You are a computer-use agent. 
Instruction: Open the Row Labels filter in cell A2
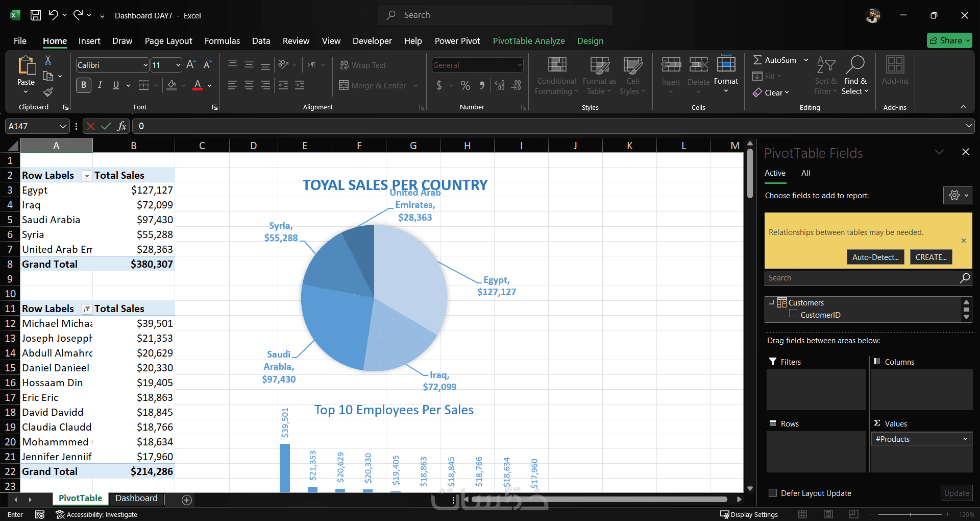[87, 176]
